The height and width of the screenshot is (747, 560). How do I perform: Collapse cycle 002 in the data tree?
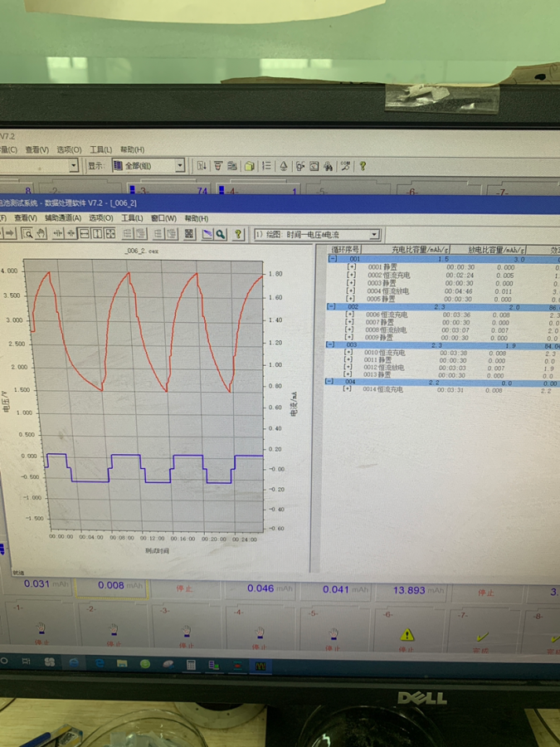point(332,307)
